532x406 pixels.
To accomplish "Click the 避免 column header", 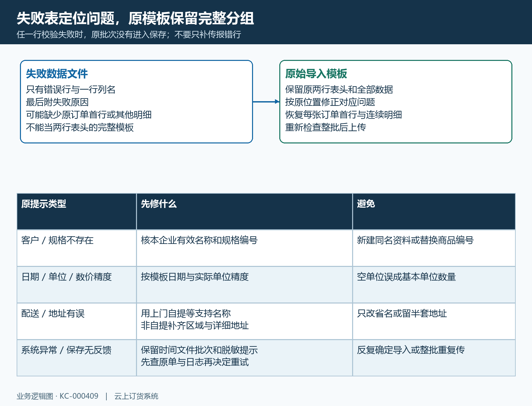I will pyautogui.click(x=434, y=211).
